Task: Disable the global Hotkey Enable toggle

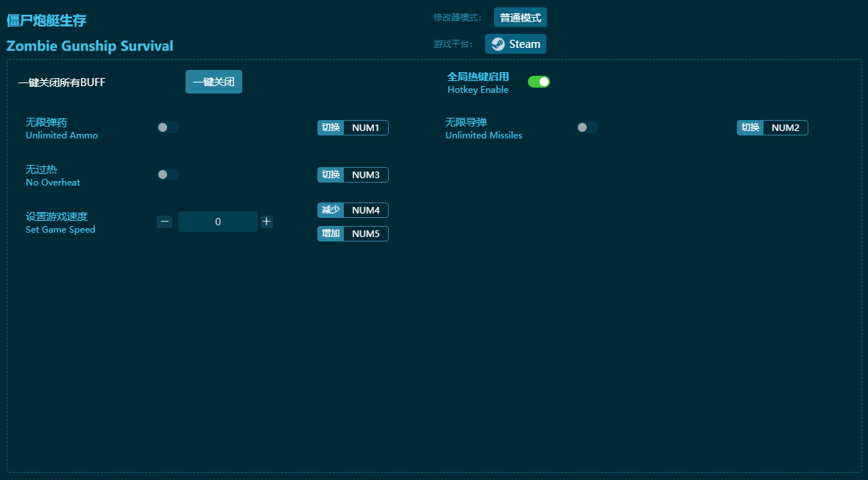Action: tap(539, 82)
